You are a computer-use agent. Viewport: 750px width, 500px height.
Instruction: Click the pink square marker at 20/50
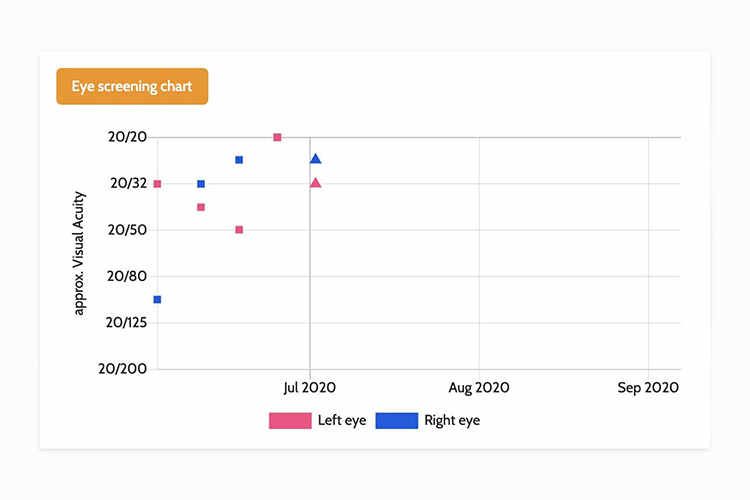click(239, 230)
